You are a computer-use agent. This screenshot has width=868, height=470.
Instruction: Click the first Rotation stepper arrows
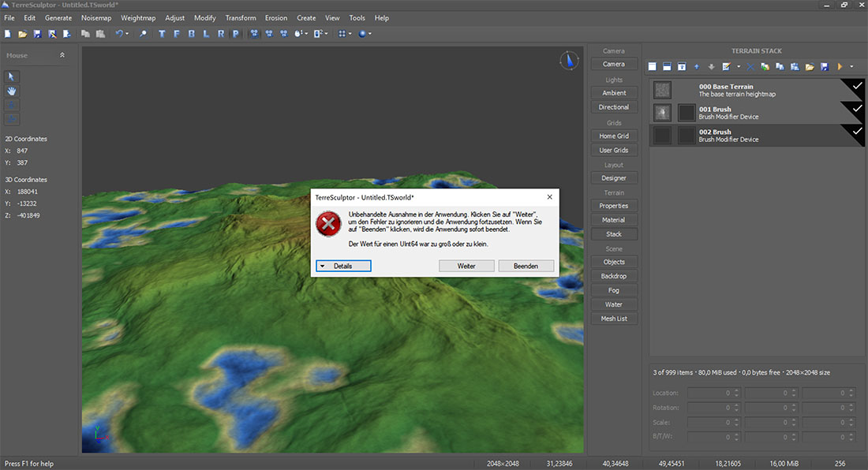(x=736, y=408)
